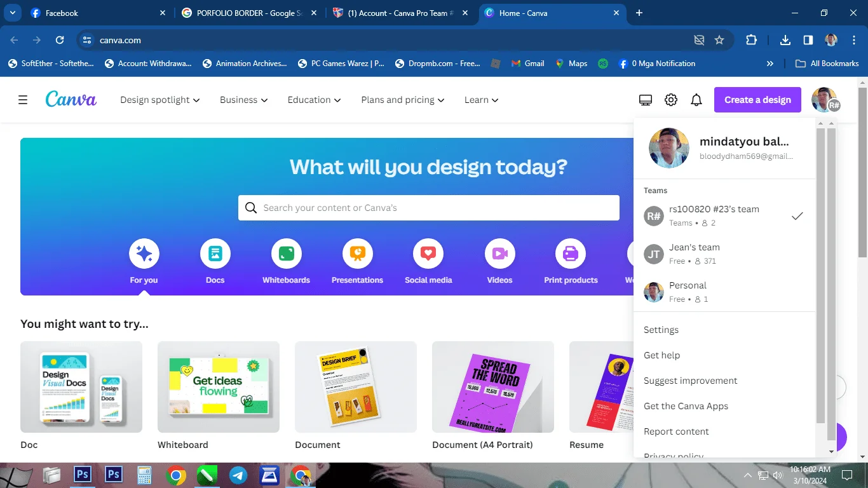Image resolution: width=868 pixels, height=488 pixels.
Task: Switch to PORFOLIO BORDER Google Search tab
Action: tap(249, 13)
